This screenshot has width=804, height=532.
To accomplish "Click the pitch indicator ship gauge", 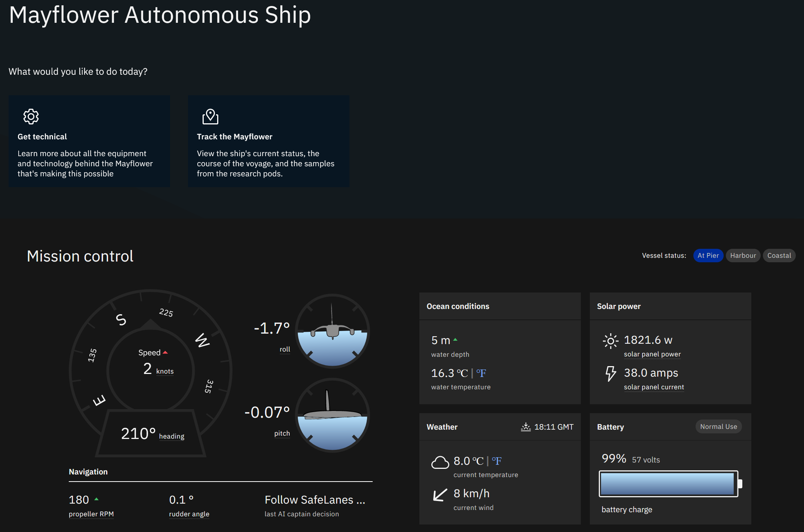I will [x=332, y=415].
